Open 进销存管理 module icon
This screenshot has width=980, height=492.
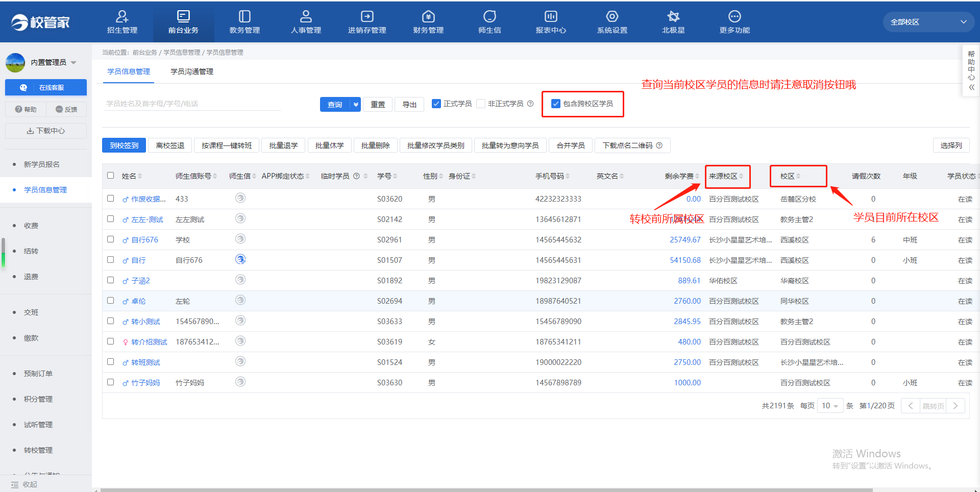click(x=367, y=16)
